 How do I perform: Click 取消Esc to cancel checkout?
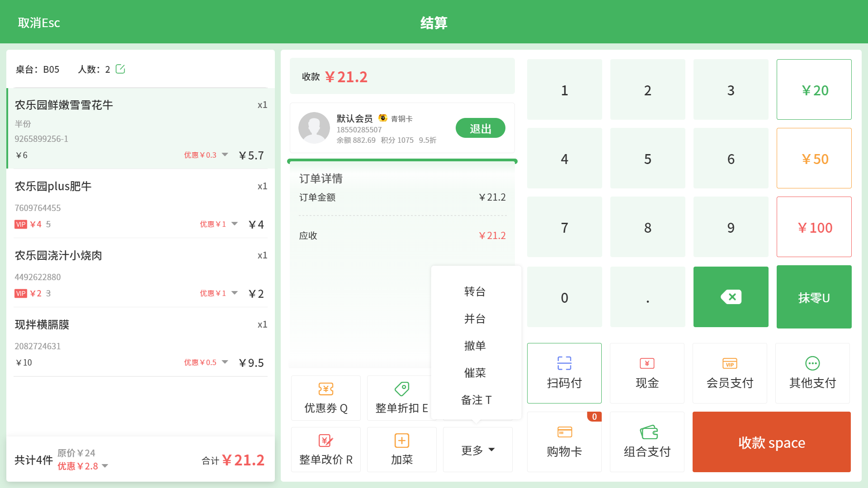[x=39, y=23]
